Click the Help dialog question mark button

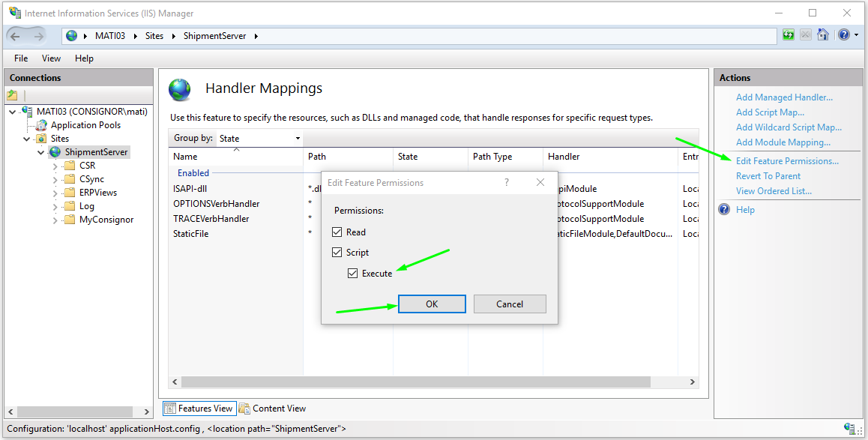click(507, 183)
